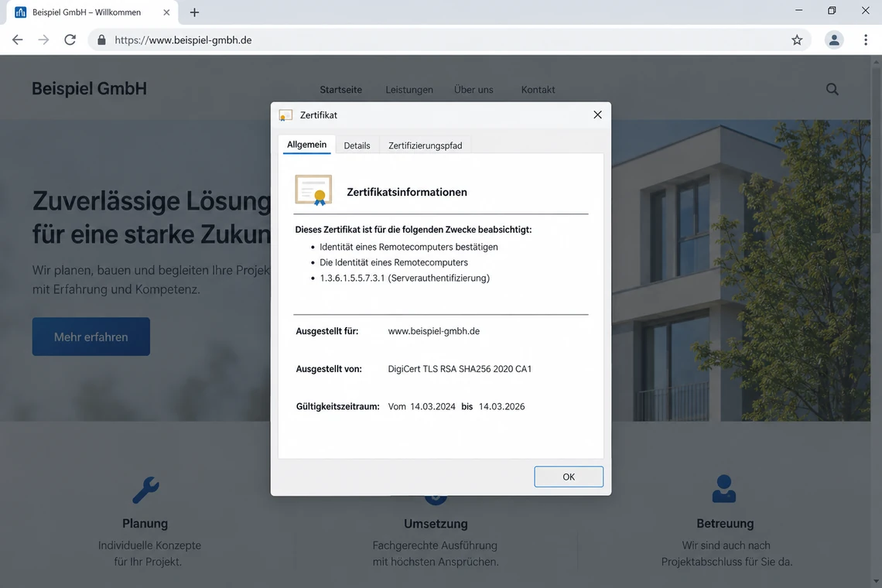Confirm the dialog with OK

pos(569,477)
